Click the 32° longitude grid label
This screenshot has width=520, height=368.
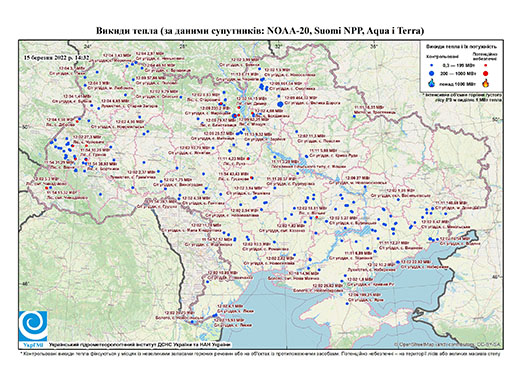(280, 46)
